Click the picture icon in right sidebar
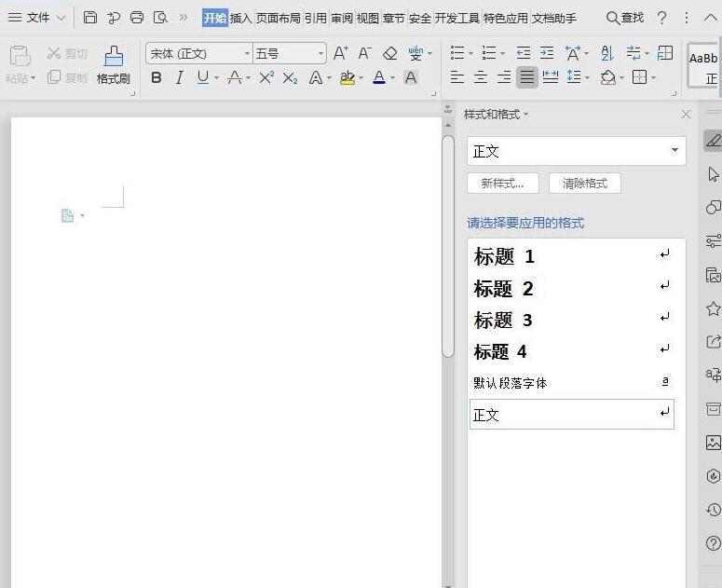This screenshot has width=722, height=588. (x=714, y=443)
